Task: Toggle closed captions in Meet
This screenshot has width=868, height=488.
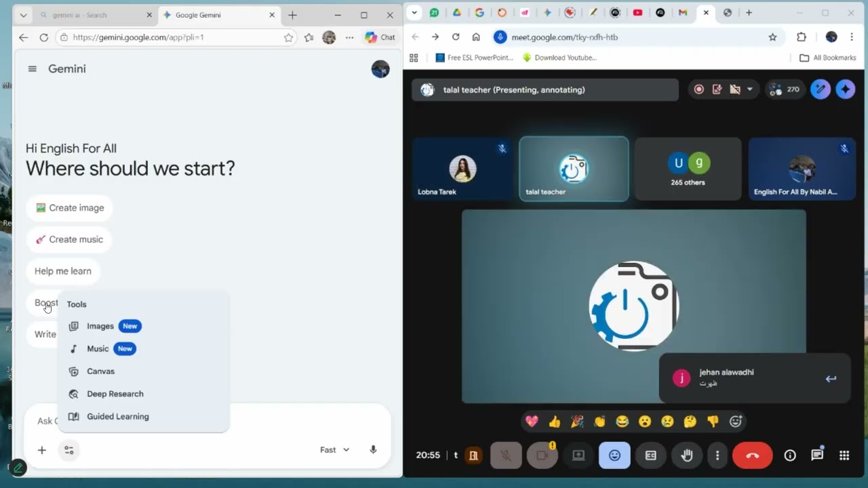Action: 651,455
